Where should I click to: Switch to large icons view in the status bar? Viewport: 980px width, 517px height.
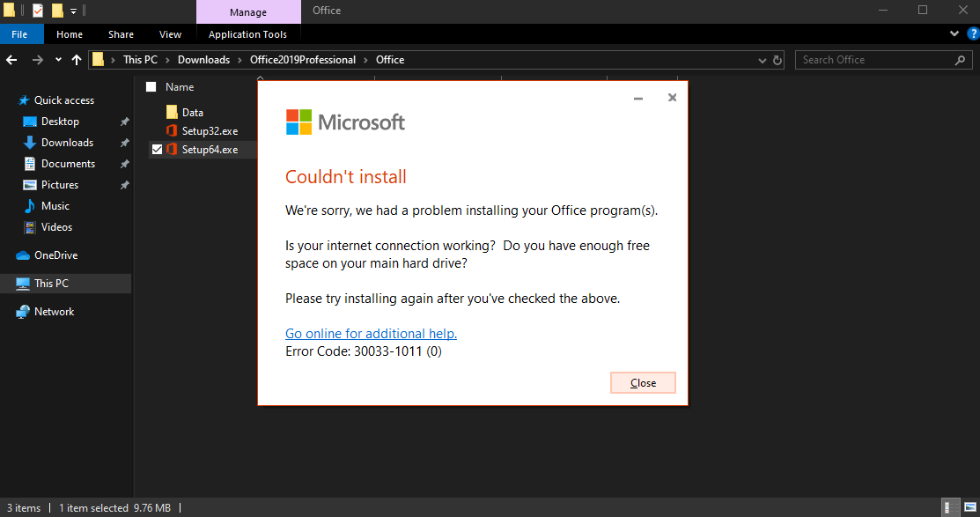click(x=970, y=507)
